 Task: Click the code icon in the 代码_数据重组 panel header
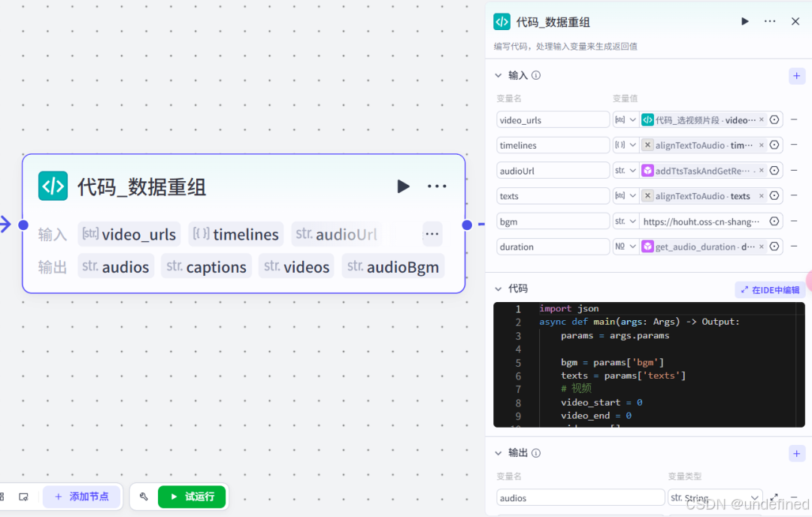[x=501, y=22]
